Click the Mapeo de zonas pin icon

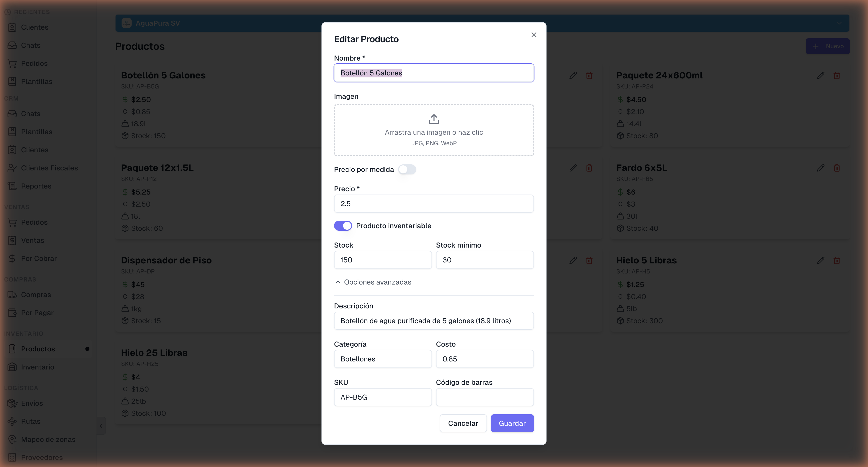[x=12, y=439]
